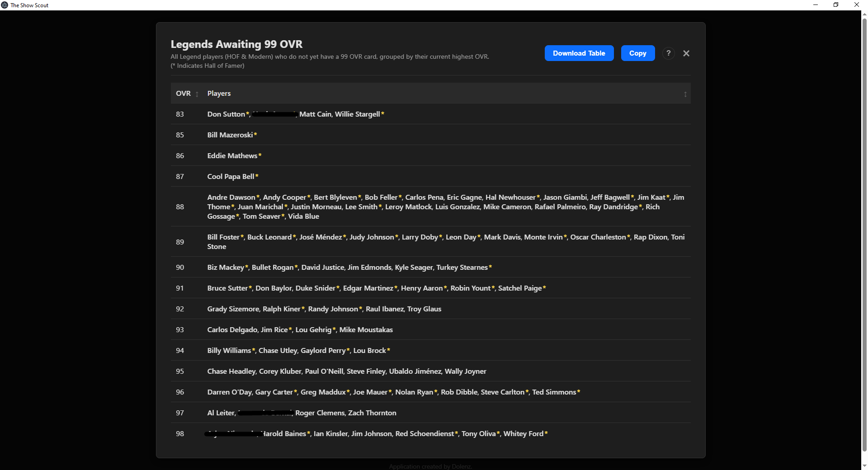The height and width of the screenshot is (470, 868).
Task: Click the OVR 88 cell
Action: [180, 207]
